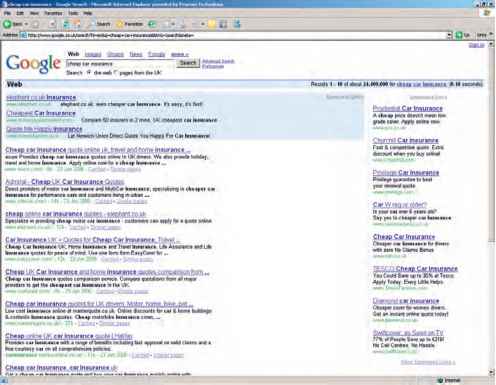This screenshot has height=385, width=496.
Task: Click the vertical scrollbar down arrow
Action: click(x=491, y=372)
